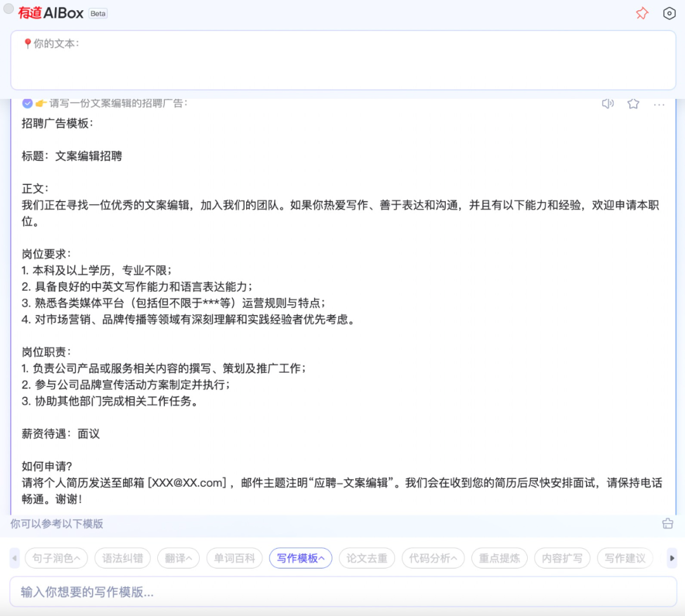Click the 招聘广告模板 heading line
The image size is (685, 616).
(58, 123)
